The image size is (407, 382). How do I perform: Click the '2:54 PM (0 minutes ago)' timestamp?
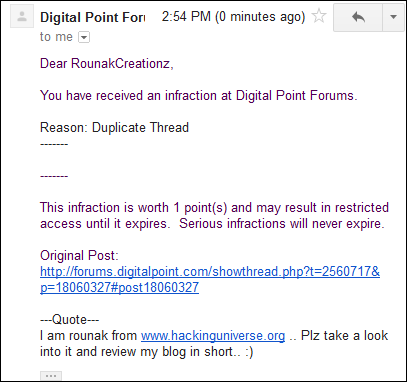click(x=233, y=16)
